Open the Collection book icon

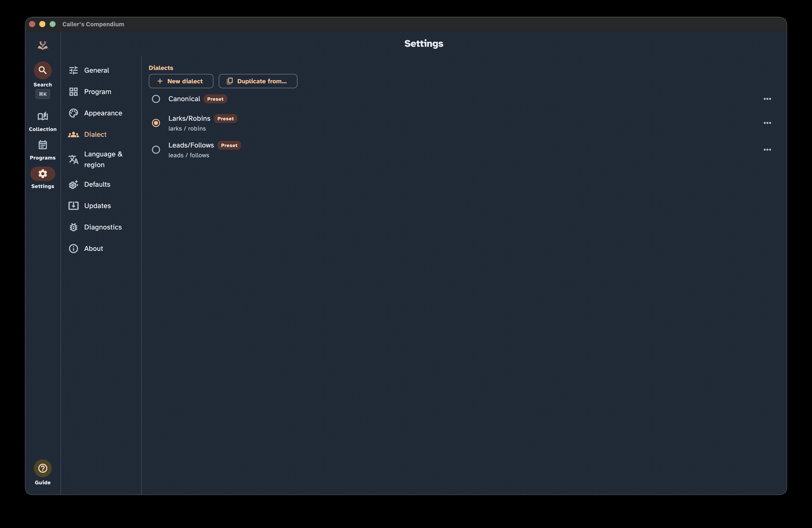coord(42,116)
